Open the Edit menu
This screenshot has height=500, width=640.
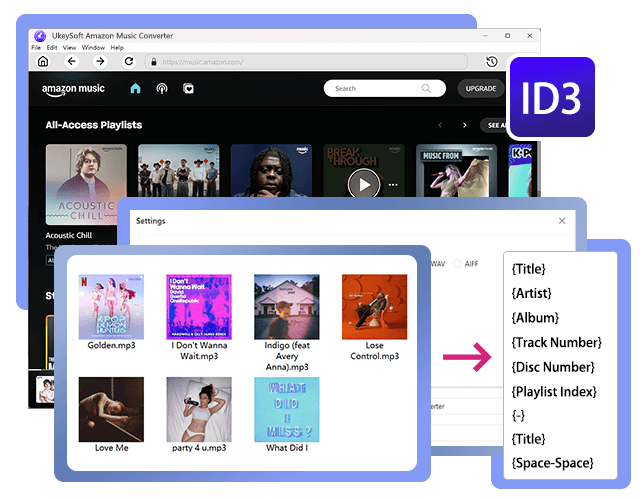coord(52,48)
